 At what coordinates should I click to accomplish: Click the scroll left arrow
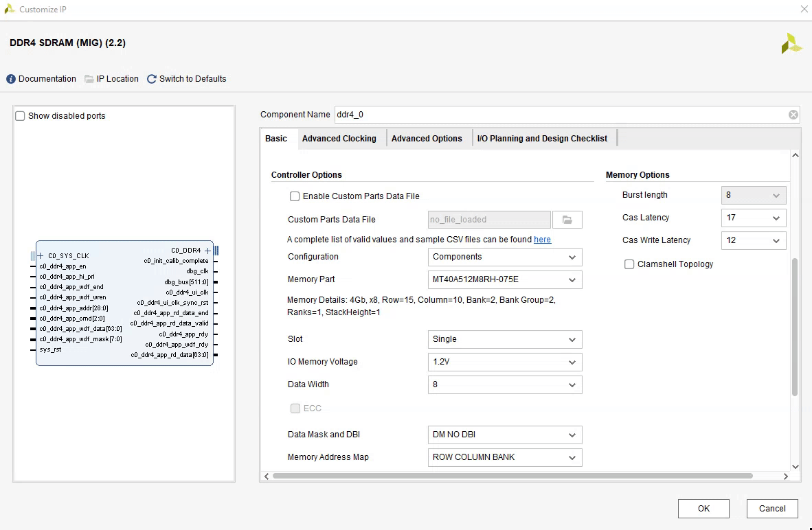pyautogui.click(x=267, y=476)
